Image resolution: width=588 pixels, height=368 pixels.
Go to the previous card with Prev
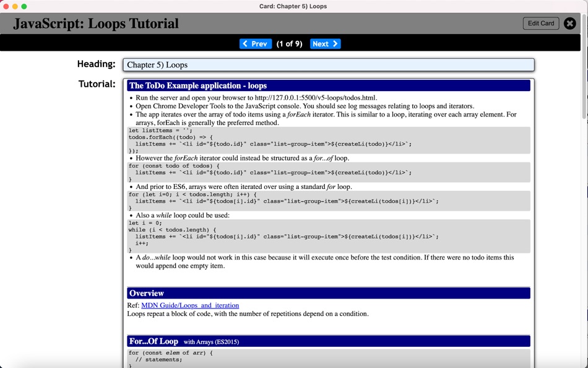tap(256, 44)
